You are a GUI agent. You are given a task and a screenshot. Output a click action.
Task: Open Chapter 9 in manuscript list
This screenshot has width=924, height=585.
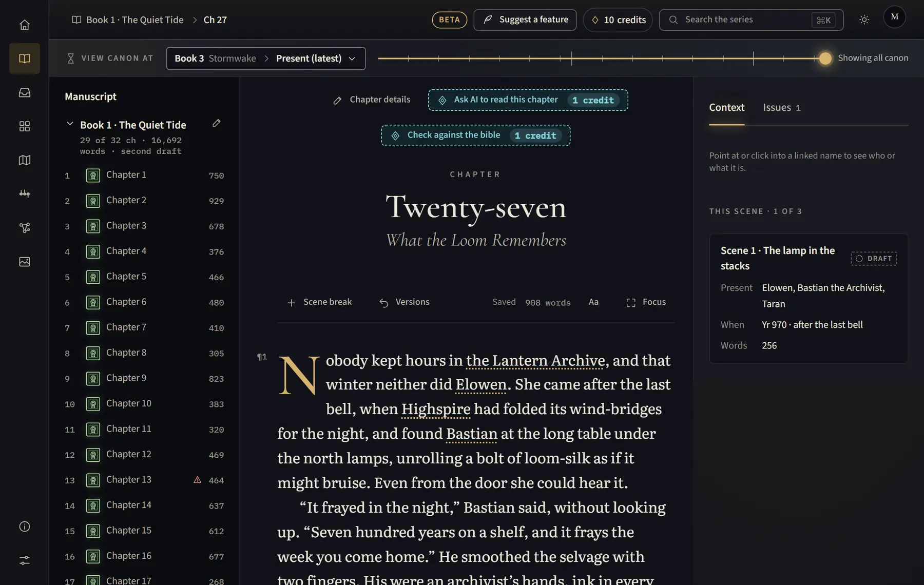click(x=144, y=379)
